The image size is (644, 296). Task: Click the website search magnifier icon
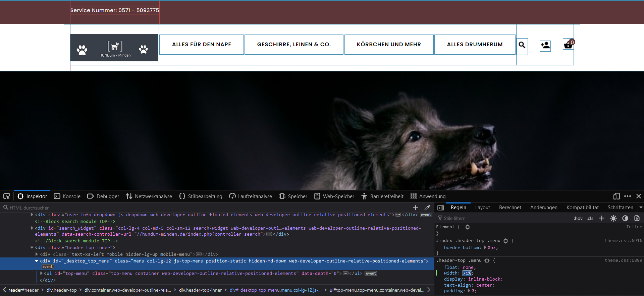pos(522,45)
